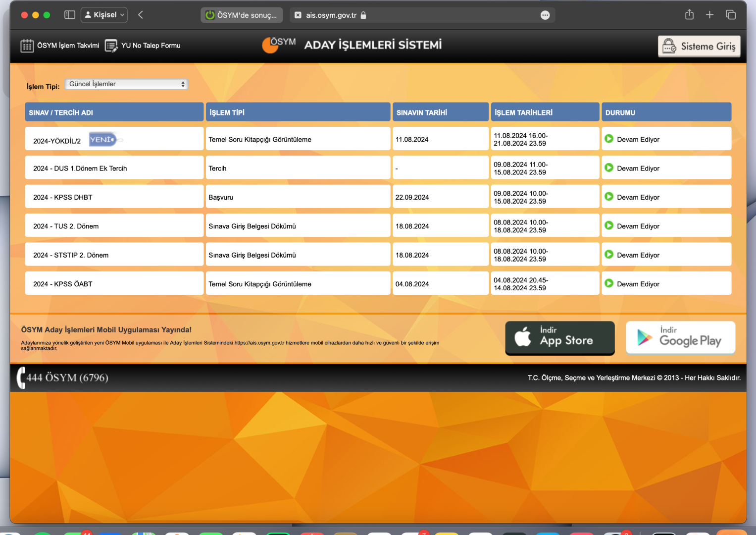This screenshot has width=756, height=535.
Task: Toggle the Safari sidebar icon
Action: [70, 15]
